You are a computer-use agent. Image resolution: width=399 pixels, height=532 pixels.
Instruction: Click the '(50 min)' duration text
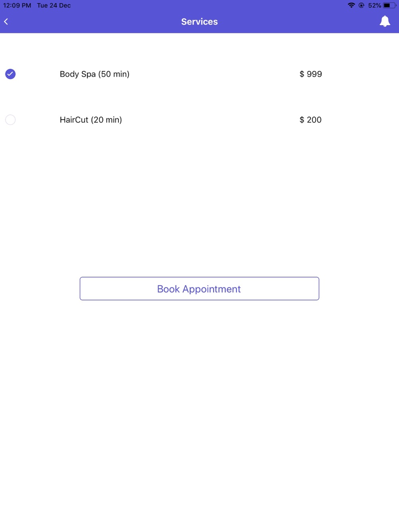coord(114,74)
